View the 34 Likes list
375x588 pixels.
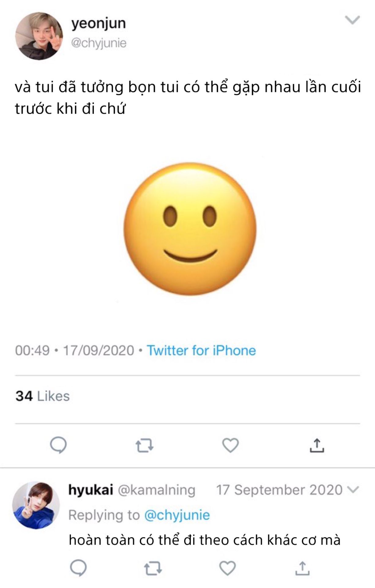click(x=43, y=396)
